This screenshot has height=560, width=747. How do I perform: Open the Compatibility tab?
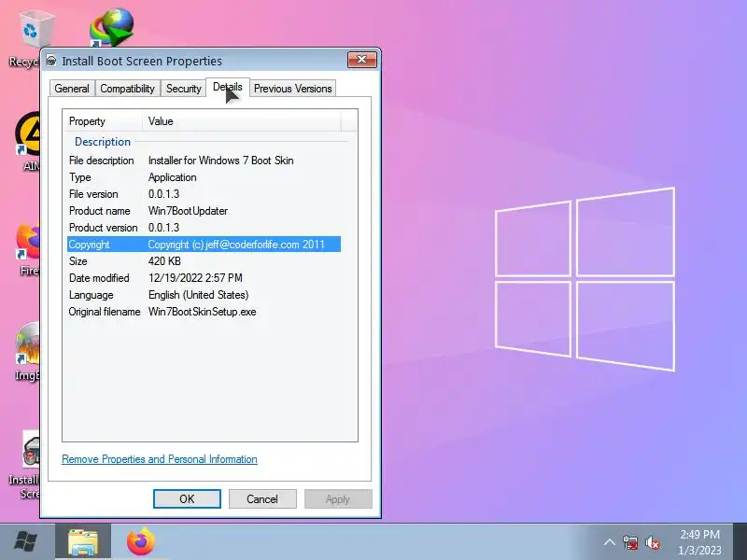pos(127,89)
